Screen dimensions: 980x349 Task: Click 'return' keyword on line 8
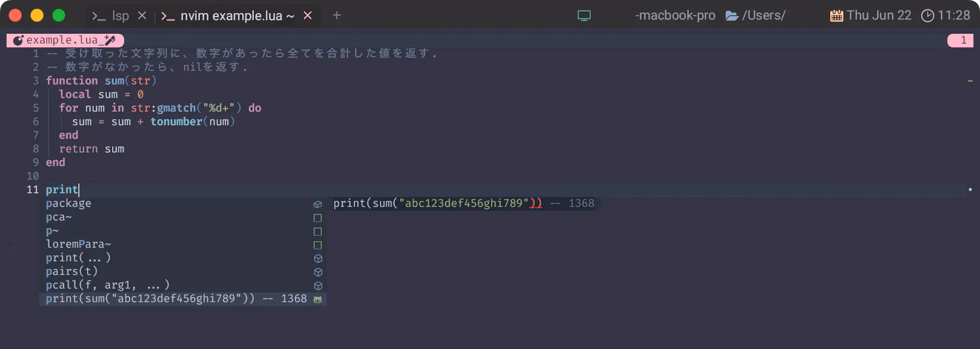point(78,149)
